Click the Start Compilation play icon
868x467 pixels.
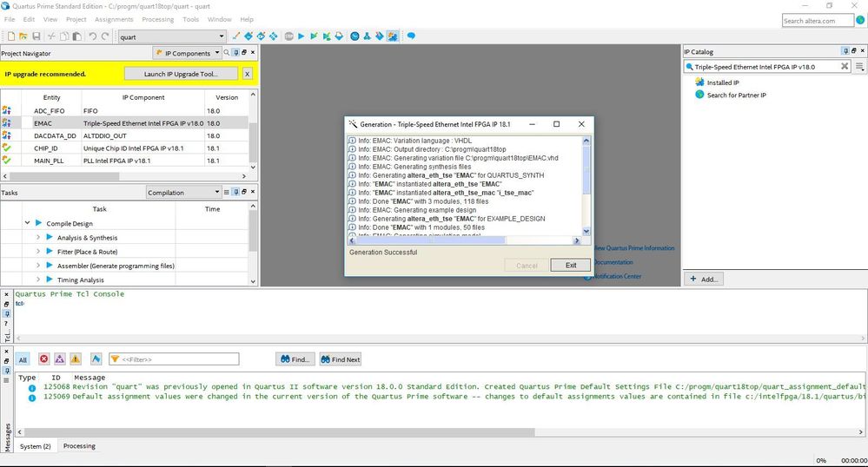(x=301, y=36)
